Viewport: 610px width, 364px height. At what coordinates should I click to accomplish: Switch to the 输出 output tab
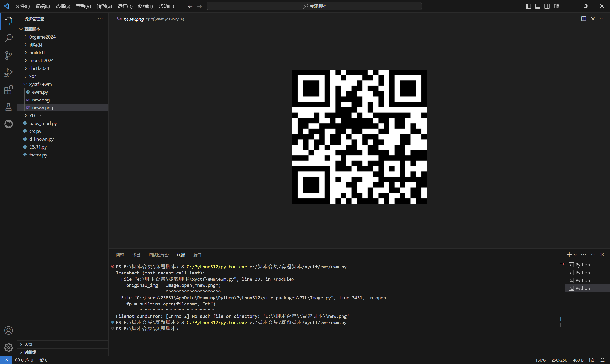click(136, 255)
